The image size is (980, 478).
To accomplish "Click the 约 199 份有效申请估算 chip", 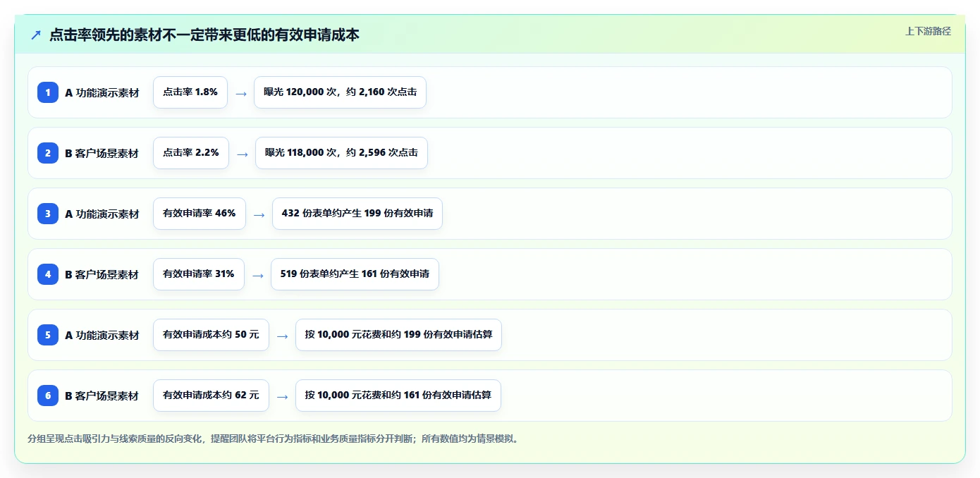I will (x=398, y=335).
